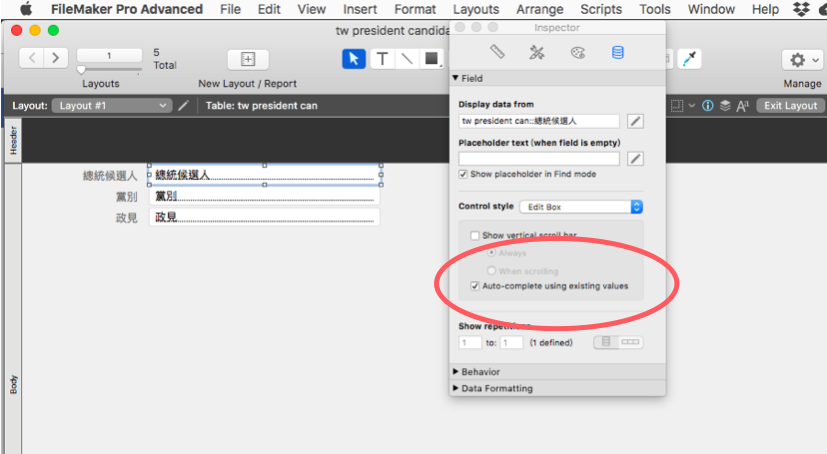Screen dimensions: 827x454
Task: Click the dashed screen stencil icon
Action: tap(677, 105)
